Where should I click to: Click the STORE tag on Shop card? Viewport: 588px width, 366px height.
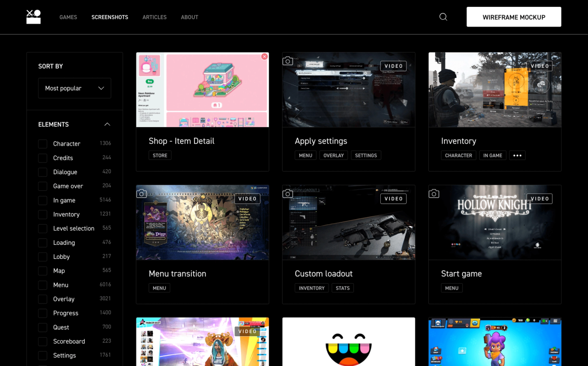[x=160, y=156]
